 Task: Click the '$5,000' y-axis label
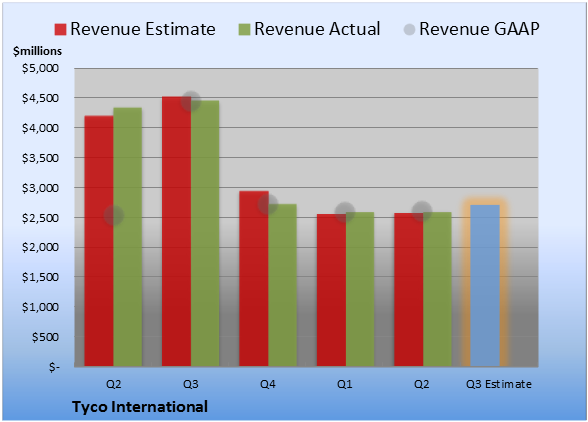[x=40, y=68]
